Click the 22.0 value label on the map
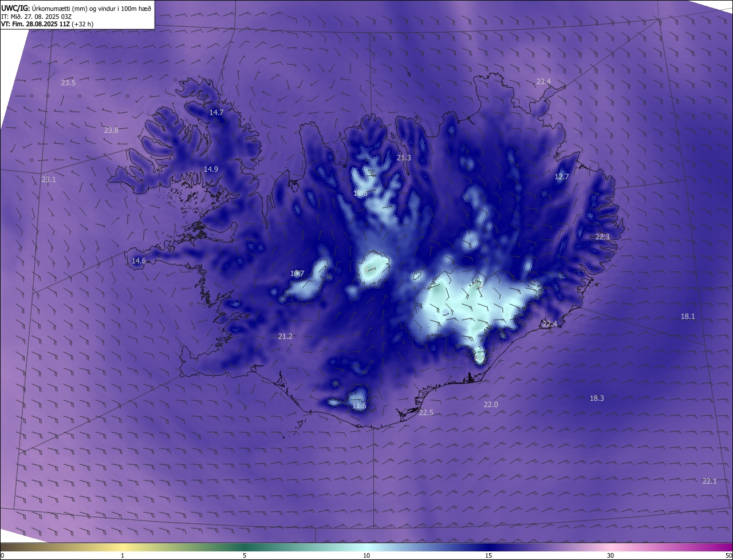733x560 pixels. [x=491, y=405]
